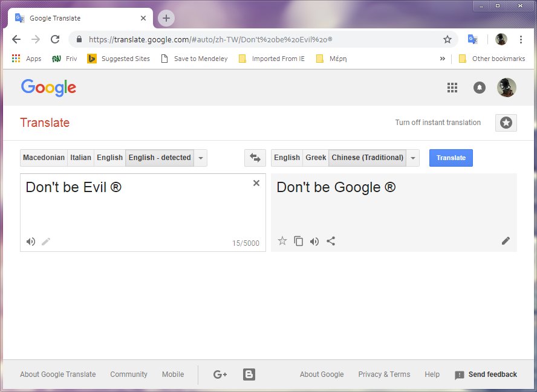
Task: Bookmark this page with the star icon
Action: [447, 39]
